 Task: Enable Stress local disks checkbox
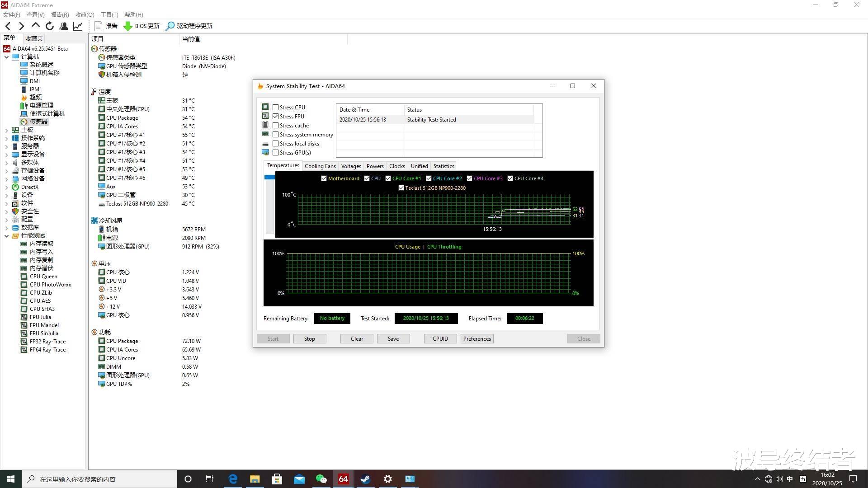[275, 144]
